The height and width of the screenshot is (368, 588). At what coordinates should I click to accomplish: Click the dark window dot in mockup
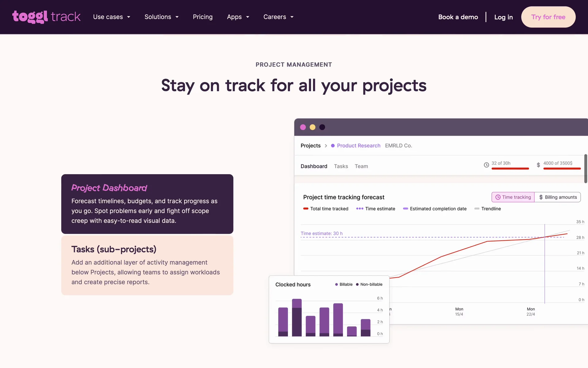coord(322,127)
